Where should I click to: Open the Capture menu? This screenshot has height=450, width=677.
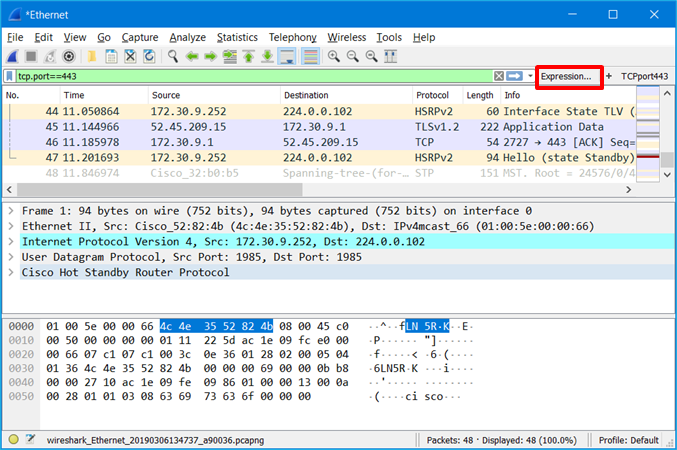pos(140,38)
